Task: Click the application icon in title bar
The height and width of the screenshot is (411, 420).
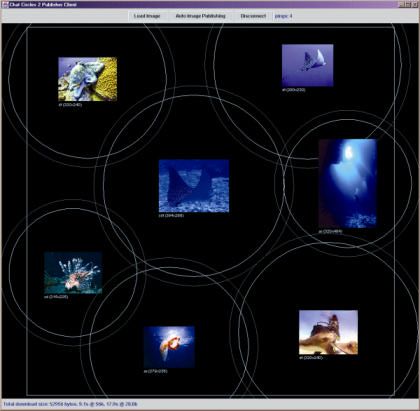Action: click(x=5, y=5)
